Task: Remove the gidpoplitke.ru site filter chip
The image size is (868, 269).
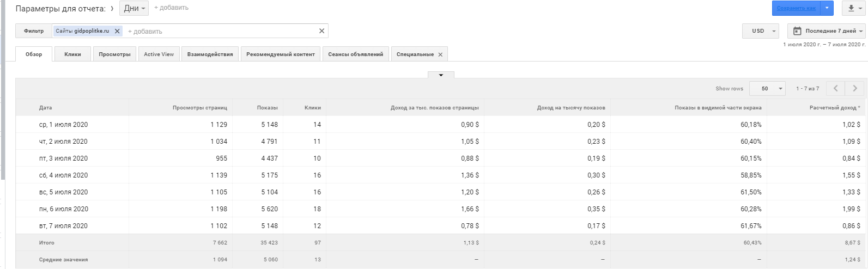Action: coord(117,32)
